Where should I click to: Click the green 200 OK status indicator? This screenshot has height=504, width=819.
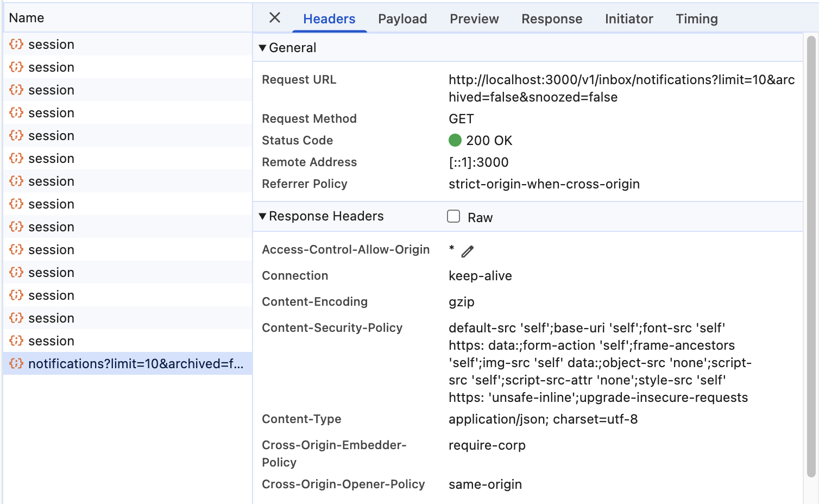click(455, 141)
